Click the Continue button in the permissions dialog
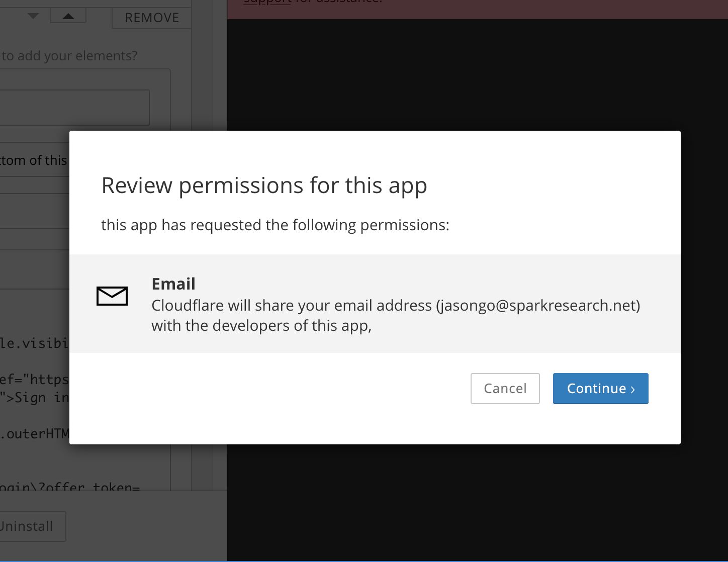The height and width of the screenshot is (562, 728). pyautogui.click(x=600, y=388)
